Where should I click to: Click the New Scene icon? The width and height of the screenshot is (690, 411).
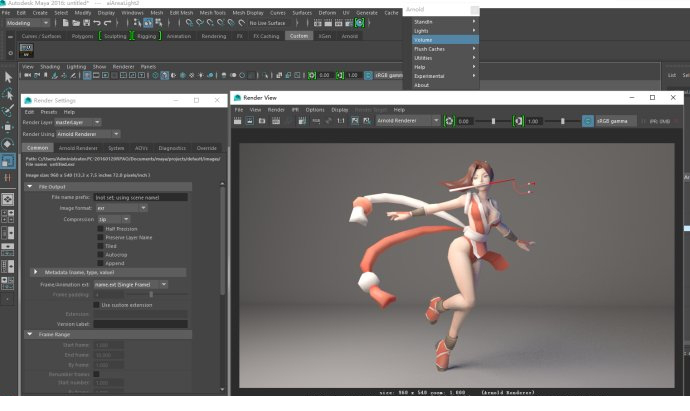66,23
